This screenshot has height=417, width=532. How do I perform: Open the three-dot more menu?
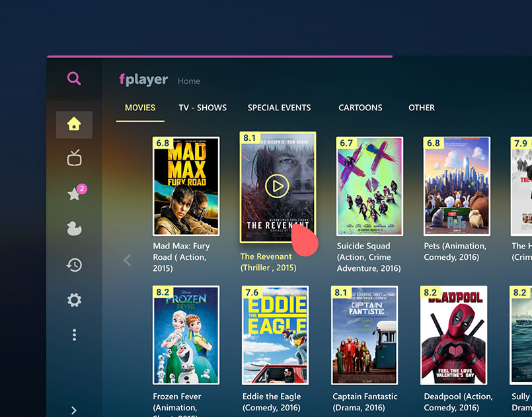(74, 335)
